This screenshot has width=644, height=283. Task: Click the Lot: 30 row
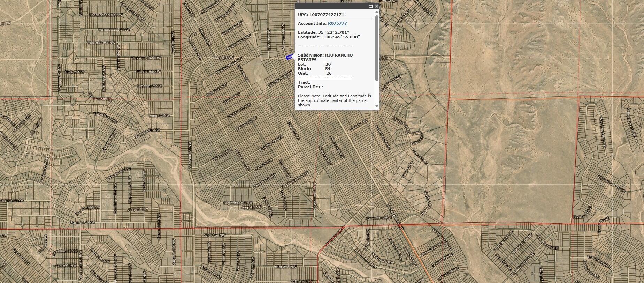point(314,64)
